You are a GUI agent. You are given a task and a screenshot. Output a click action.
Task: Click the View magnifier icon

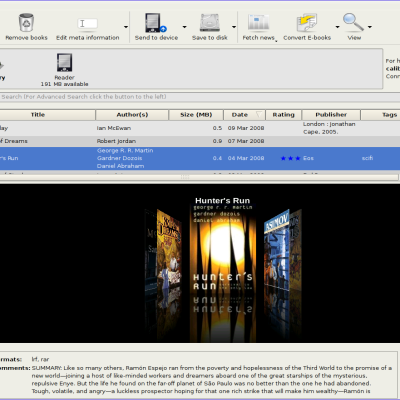point(353,22)
